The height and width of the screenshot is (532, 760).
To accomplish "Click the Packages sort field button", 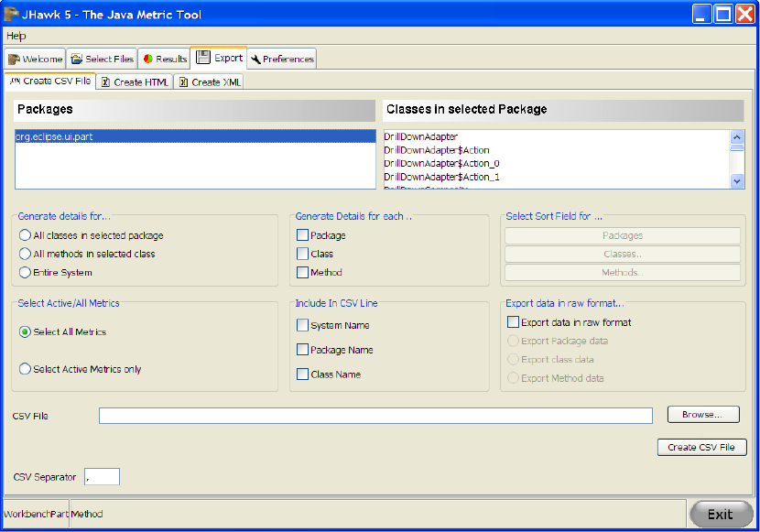I will (623, 235).
